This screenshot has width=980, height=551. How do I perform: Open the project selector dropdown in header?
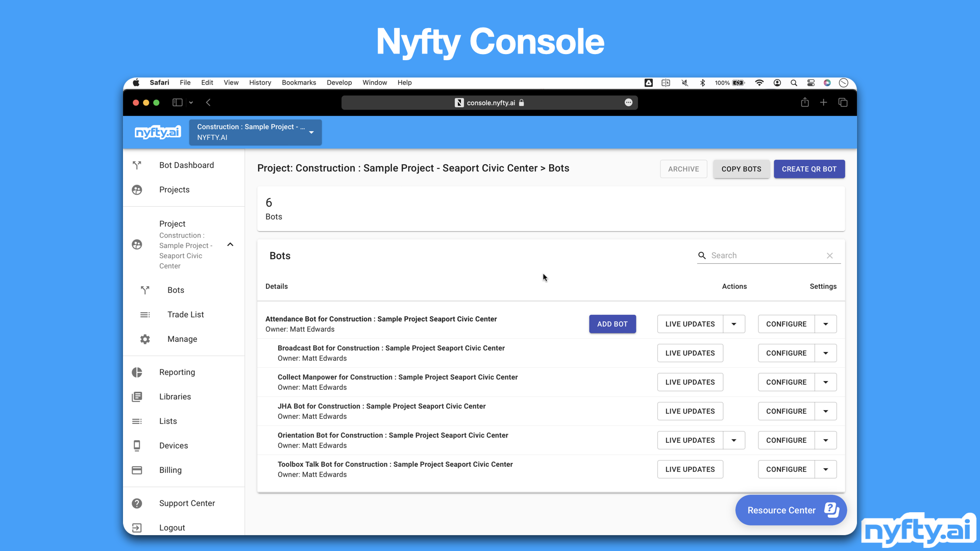point(311,132)
